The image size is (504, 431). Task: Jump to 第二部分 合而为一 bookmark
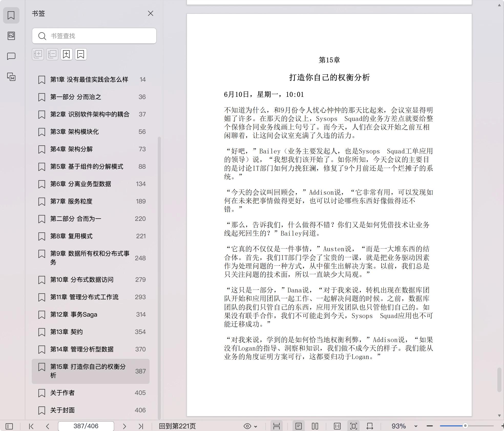(91, 219)
